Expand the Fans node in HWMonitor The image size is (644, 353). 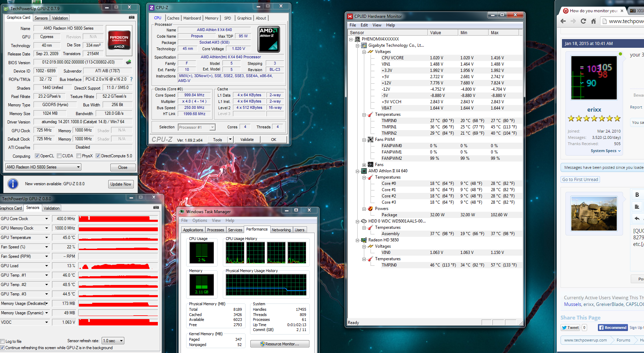pos(364,165)
